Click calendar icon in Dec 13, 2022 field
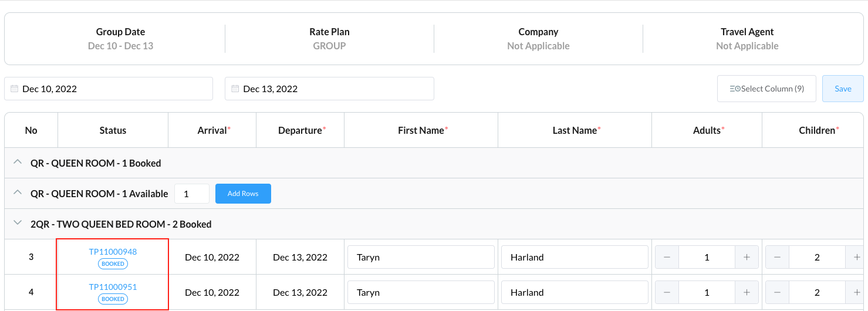The width and height of the screenshot is (868, 311). (235, 89)
